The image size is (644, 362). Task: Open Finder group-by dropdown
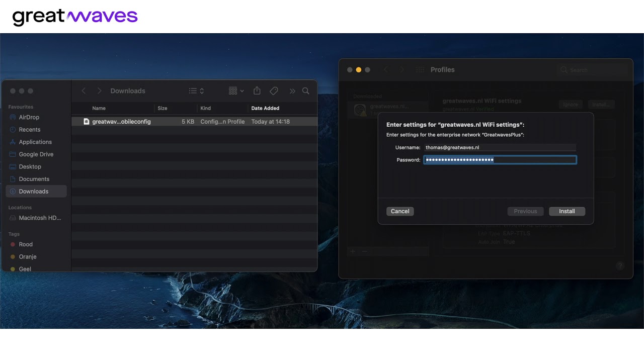coord(236,91)
